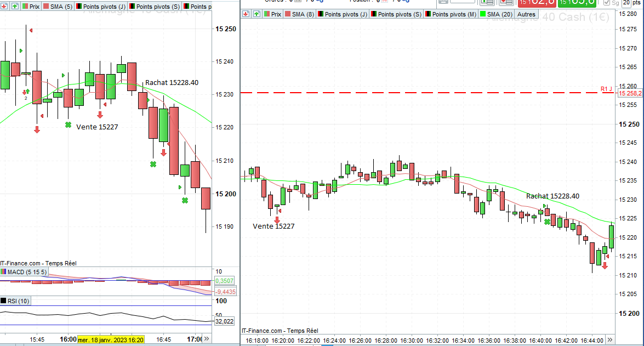The image size is (644, 346).
Task: Select Points pivots (S) in left chart
Action: 154,6
